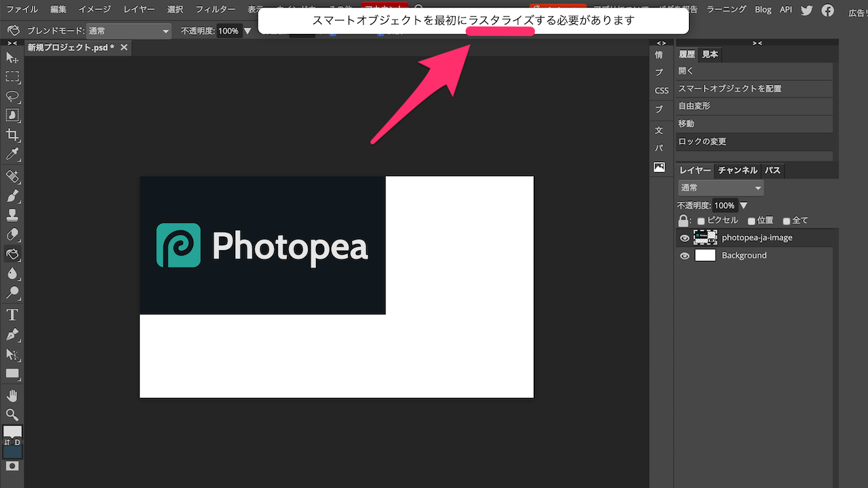
Task: Select the Zoom magnifier tool
Action: (x=12, y=414)
